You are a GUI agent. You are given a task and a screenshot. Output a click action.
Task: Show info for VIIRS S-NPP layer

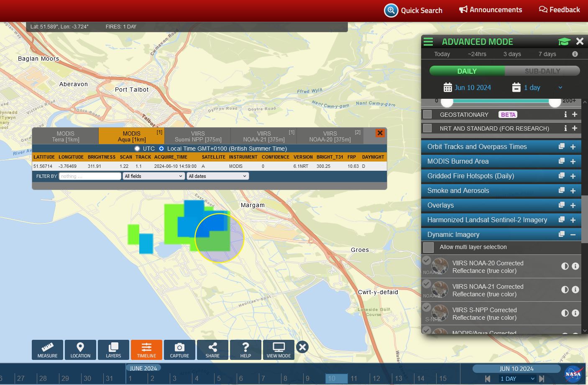click(x=575, y=313)
